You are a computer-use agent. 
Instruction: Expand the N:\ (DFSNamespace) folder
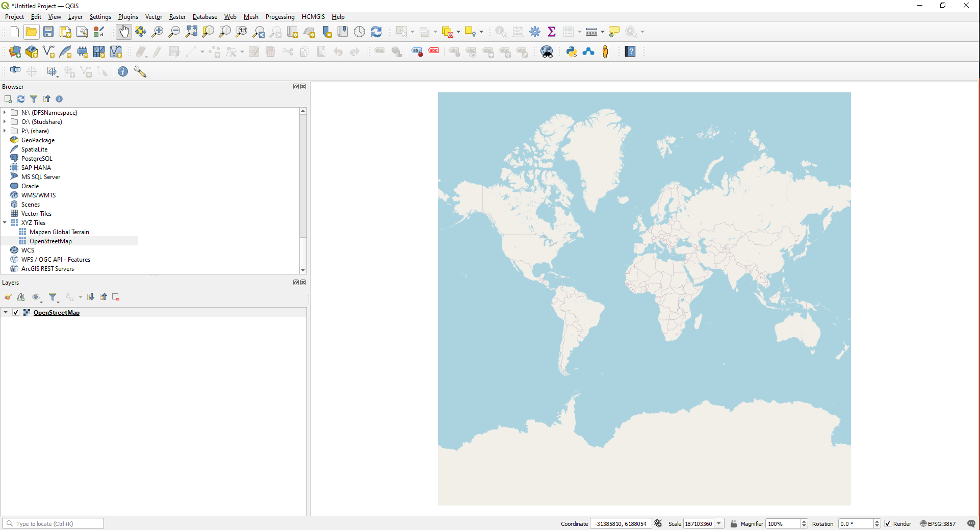click(5, 112)
